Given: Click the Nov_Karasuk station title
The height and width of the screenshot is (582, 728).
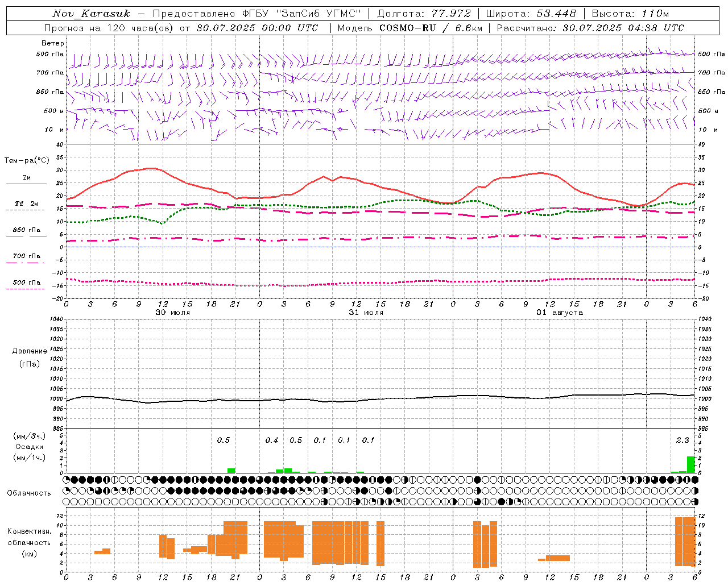Looking at the screenshot, I should tap(91, 14).
